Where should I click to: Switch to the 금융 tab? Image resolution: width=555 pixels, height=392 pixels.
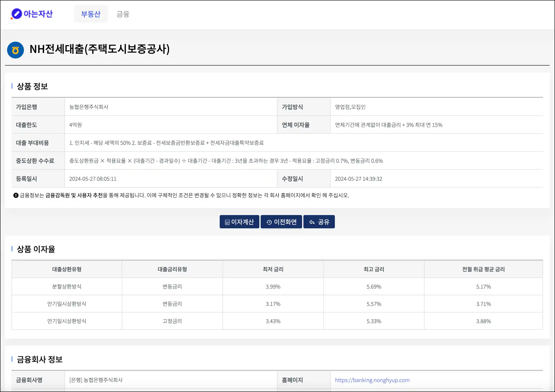[x=123, y=14]
